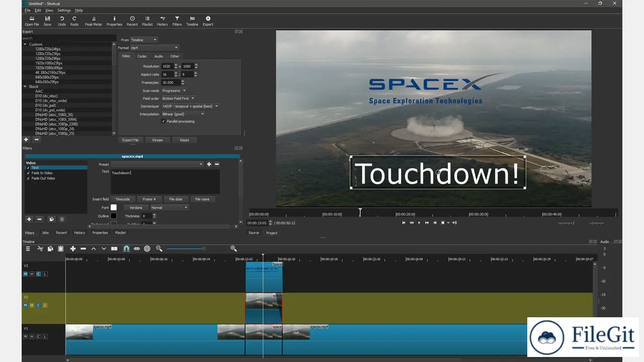Image resolution: width=644 pixels, height=362 pixels.
Task: Add a new filter with the plus button
Action: [29, 219]
